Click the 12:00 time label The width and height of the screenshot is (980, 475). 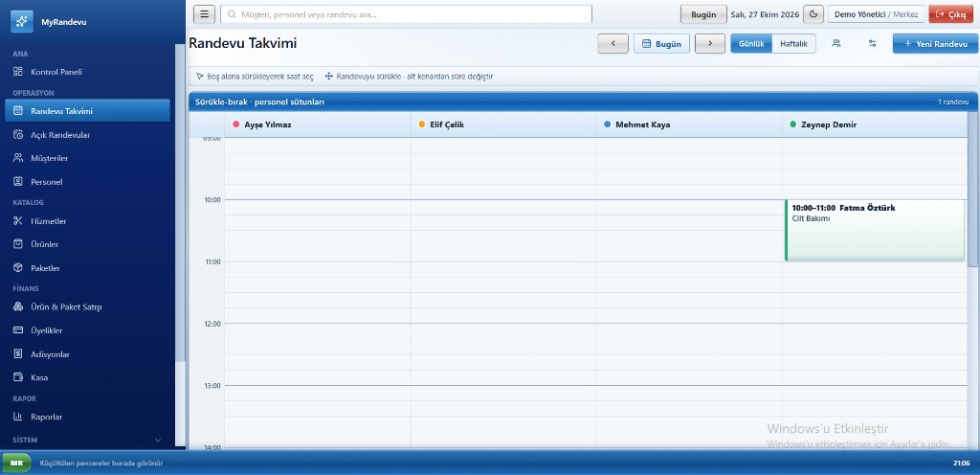coord(212,324)
